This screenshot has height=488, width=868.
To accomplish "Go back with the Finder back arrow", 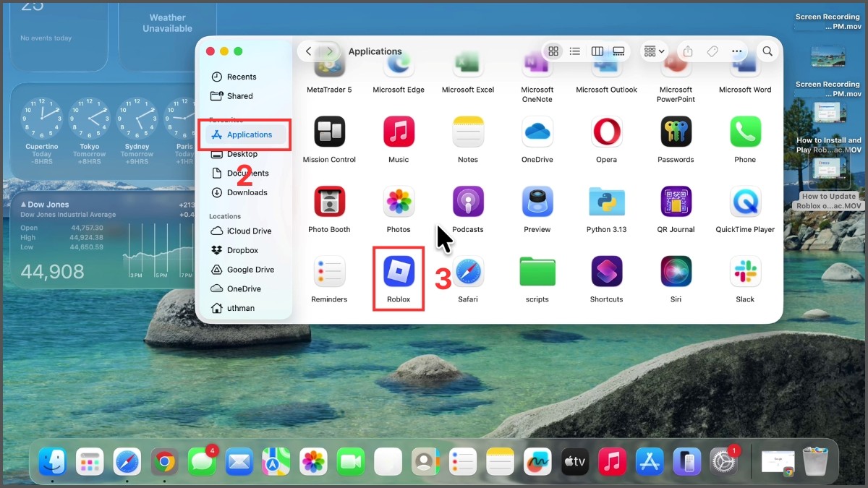I will point(309,51).
